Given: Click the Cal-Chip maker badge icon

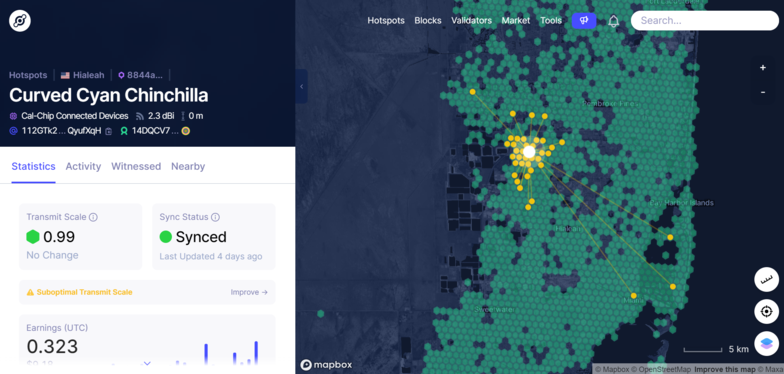Looking at the screenshot, I should (14, 116).
